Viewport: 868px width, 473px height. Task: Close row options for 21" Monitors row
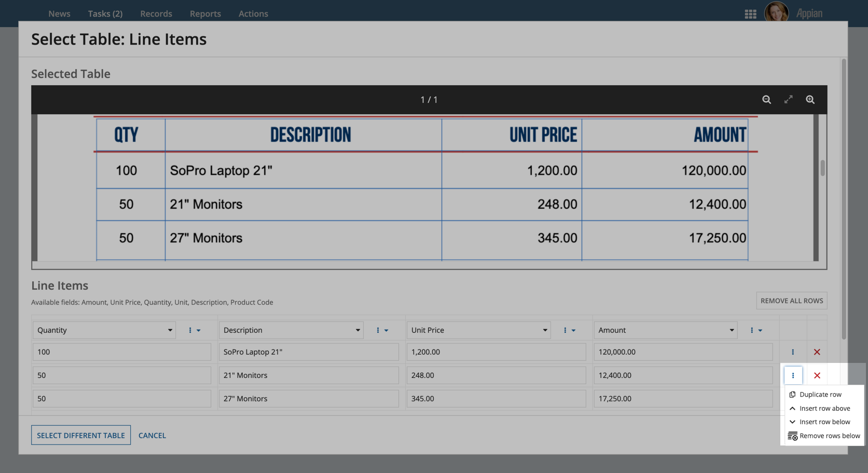pos(793,375)
